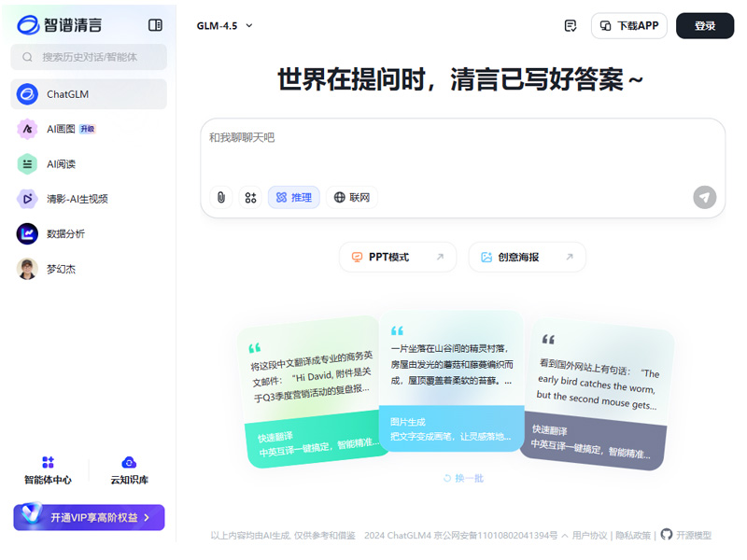The height and width of the screenshot is (560, 747).
Task: Open the 用户协议 link in the footer
Action: (x=589, y=536)
